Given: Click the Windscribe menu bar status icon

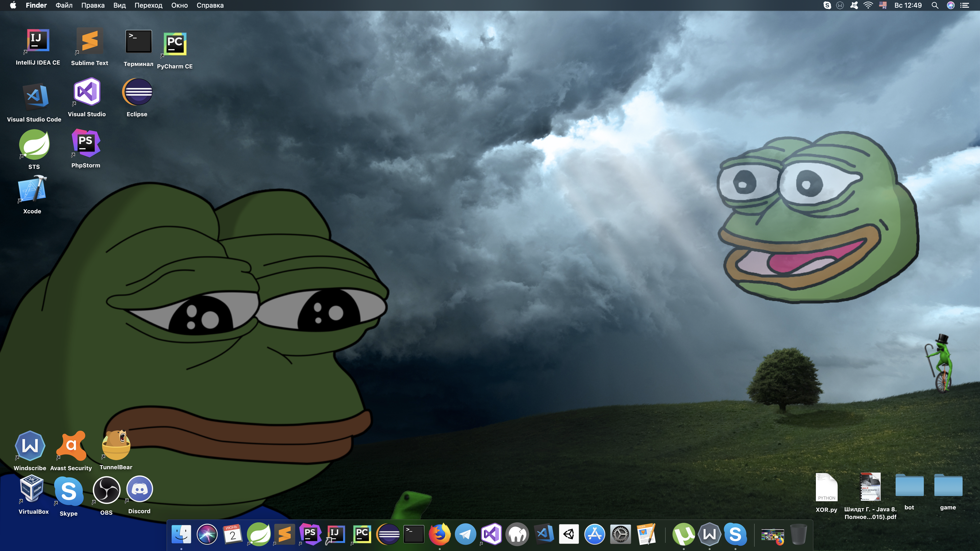Looking at the screenshot, I should click(840, 5).
